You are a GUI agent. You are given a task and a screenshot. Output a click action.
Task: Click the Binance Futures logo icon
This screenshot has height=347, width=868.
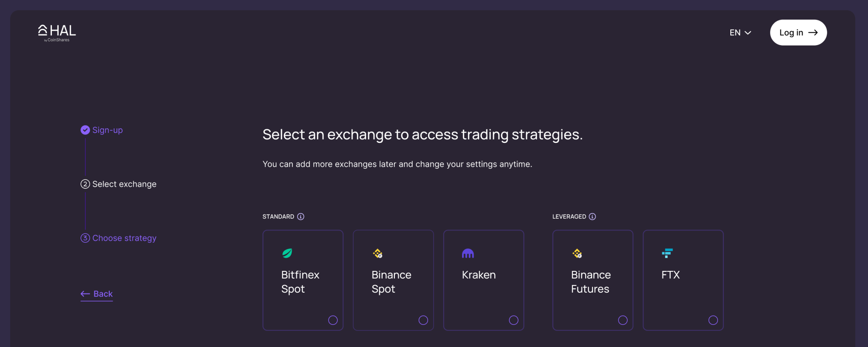click(x=578, y=253)
